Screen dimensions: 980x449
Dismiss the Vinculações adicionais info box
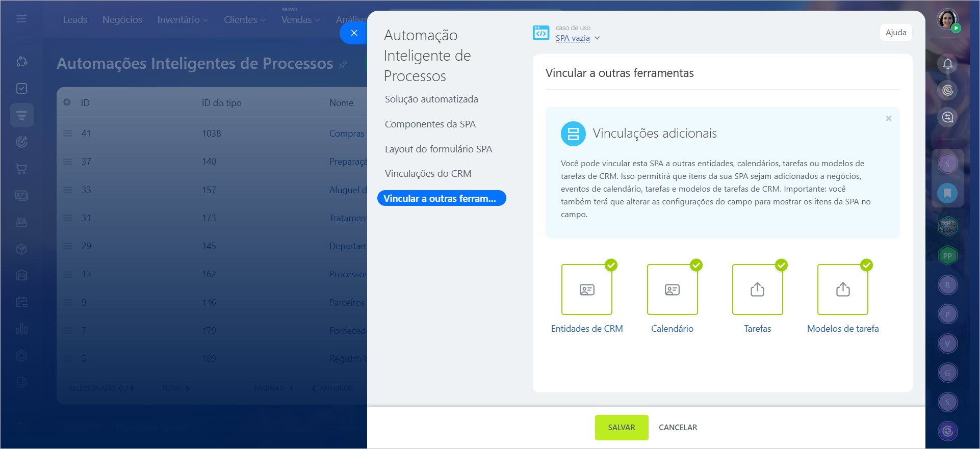888,118
